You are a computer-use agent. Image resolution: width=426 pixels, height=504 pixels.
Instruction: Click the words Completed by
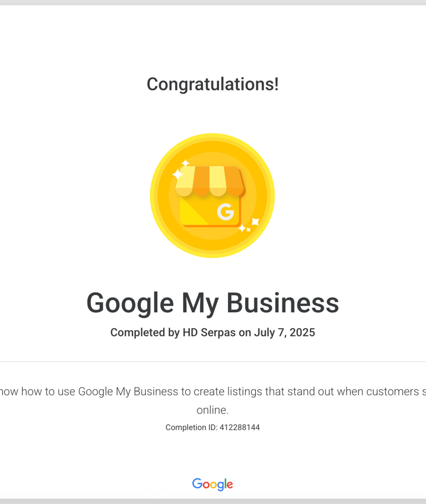pos(145,332)
